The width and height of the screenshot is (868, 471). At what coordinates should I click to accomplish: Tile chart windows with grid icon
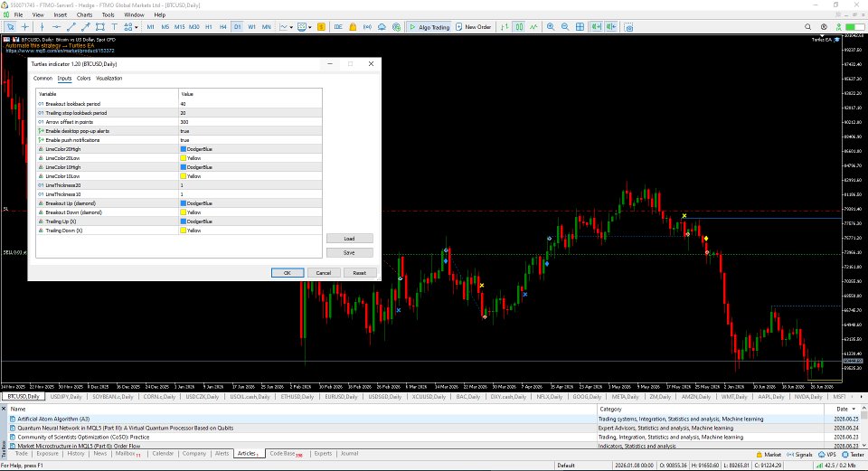pyautogui.click(x=580, y=26)
